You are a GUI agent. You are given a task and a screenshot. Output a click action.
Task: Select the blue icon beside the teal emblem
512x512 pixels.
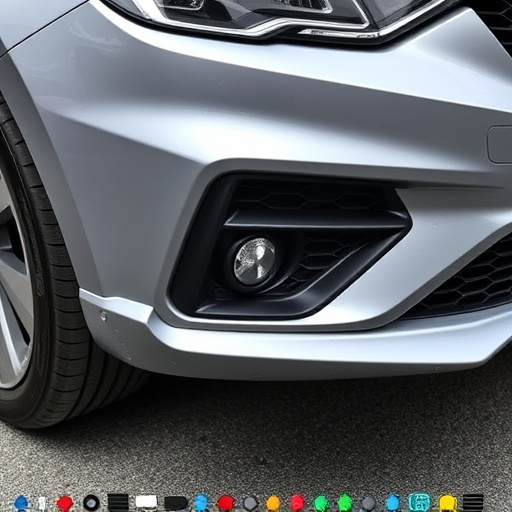[393, 503]
